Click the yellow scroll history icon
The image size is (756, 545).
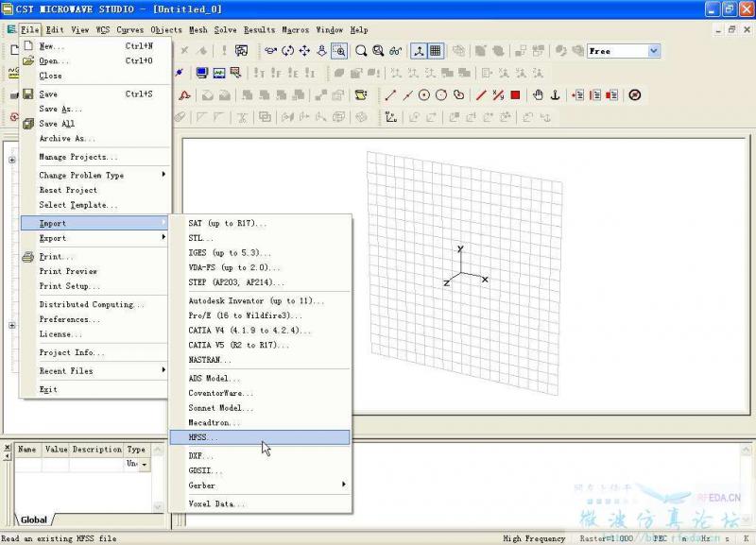pyautogui.click(x=361, y=95)
